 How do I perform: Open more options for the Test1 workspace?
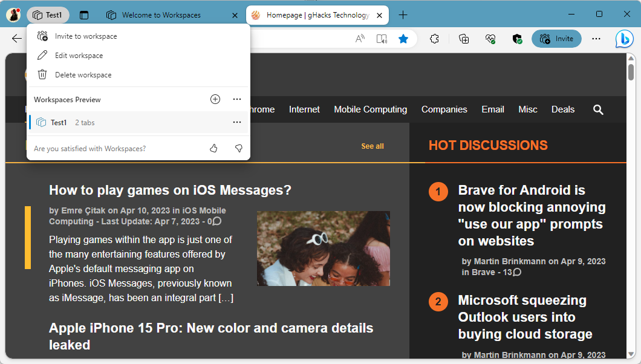tap(236, 122)
